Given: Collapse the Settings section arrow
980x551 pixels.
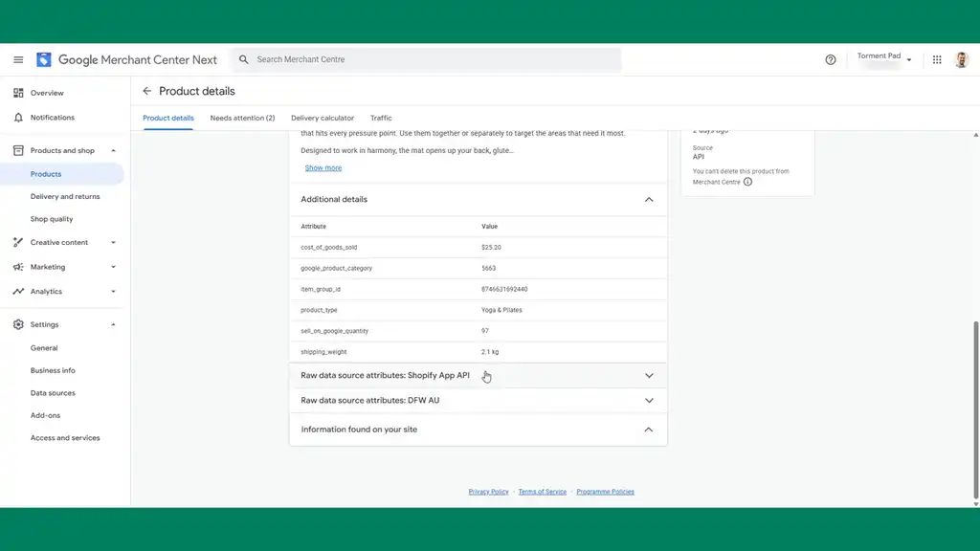Looking at the screenshot, I should click(113, 324).
